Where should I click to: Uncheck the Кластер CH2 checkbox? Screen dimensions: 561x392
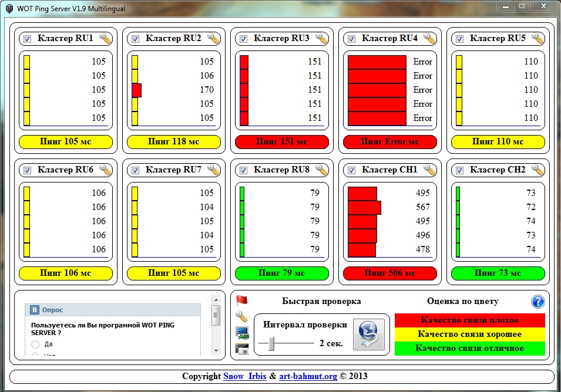459,170
